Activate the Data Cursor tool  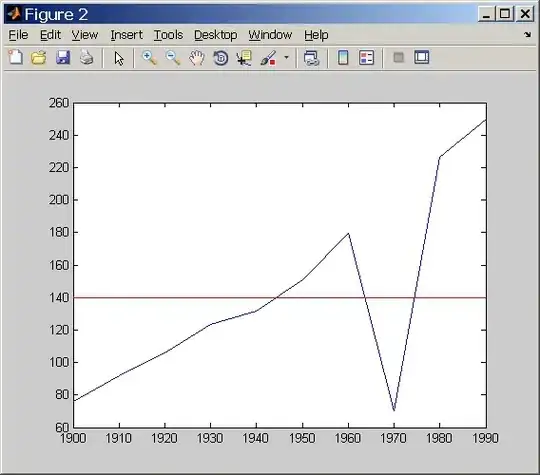[x=244, y=58]
